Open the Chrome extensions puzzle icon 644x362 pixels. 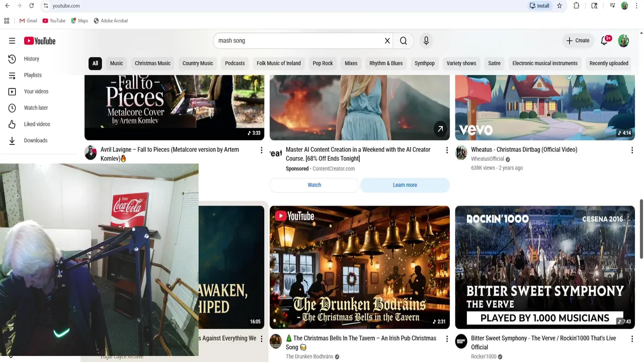pos(577,6)
